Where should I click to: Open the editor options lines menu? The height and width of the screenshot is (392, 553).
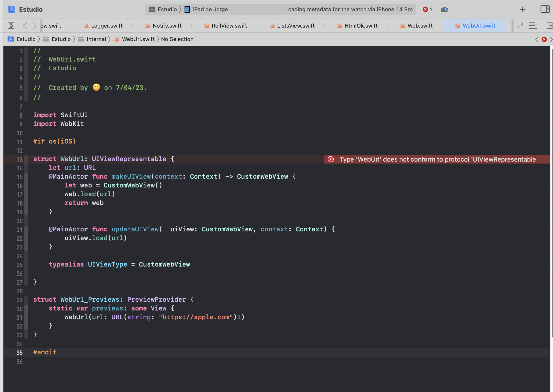tap(533, 26)
